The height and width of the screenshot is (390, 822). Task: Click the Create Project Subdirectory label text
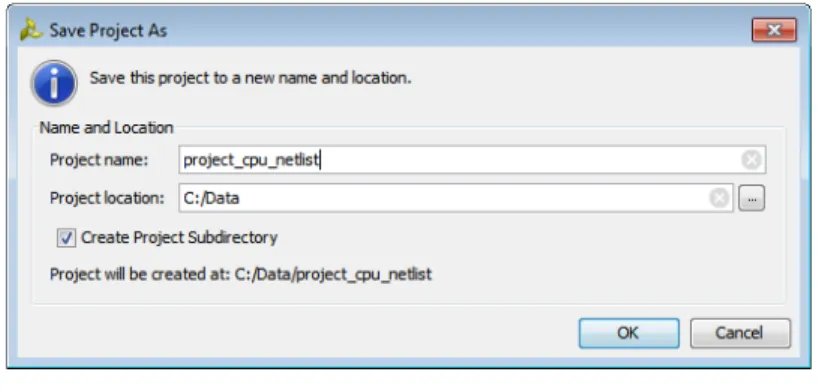[x=179, y=237]
